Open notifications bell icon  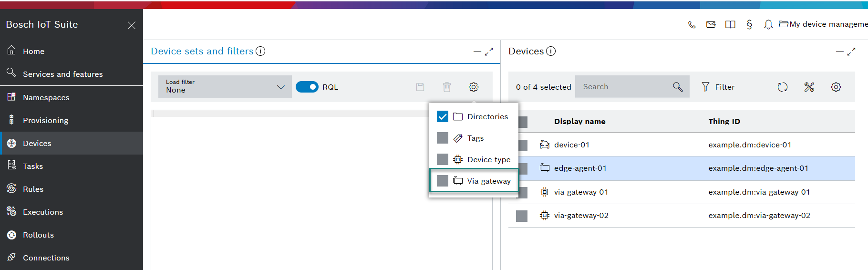click(x=768, y=24)
